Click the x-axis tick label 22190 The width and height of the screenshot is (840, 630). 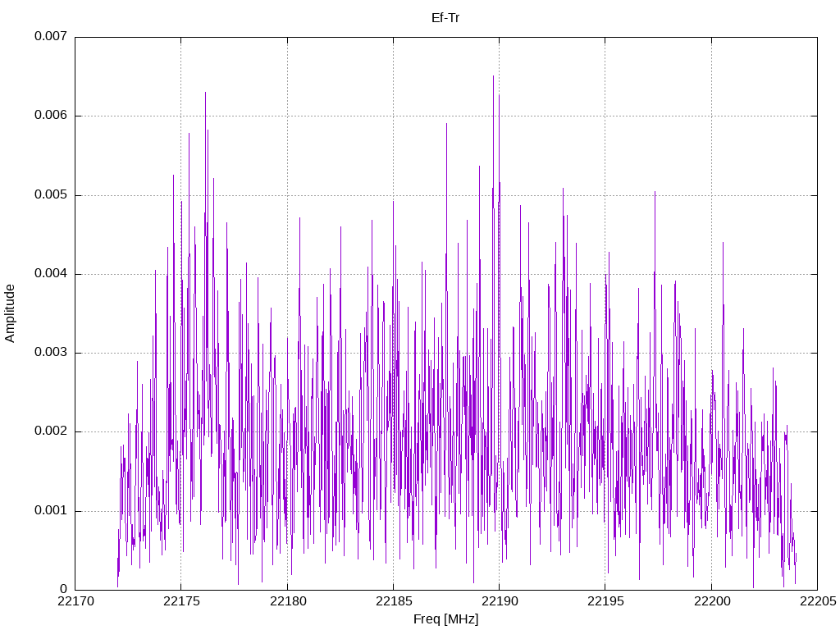point(500,601)
